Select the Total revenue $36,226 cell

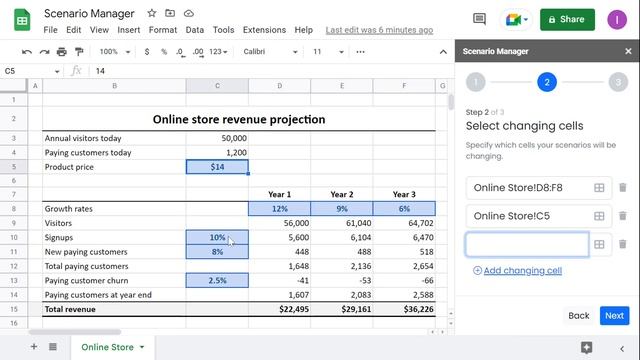(404, 309)
